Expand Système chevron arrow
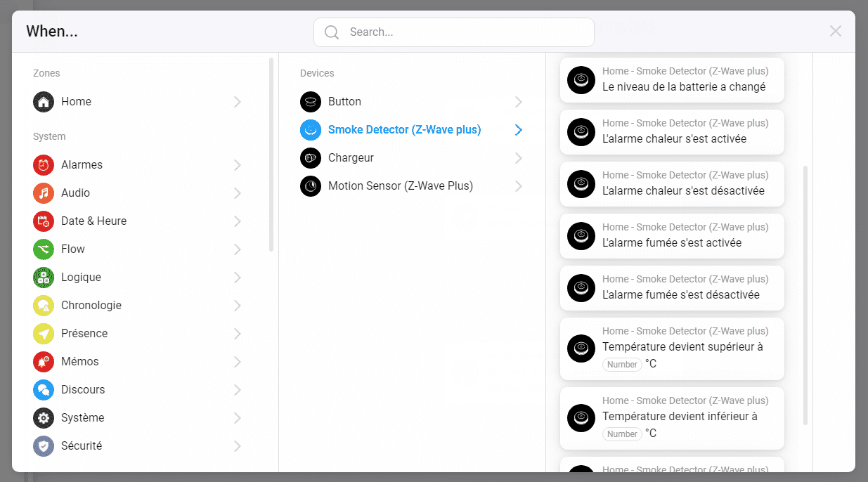The height and width of the screenshot is (482, 868). pyautogui.click(x=238, y=418)
